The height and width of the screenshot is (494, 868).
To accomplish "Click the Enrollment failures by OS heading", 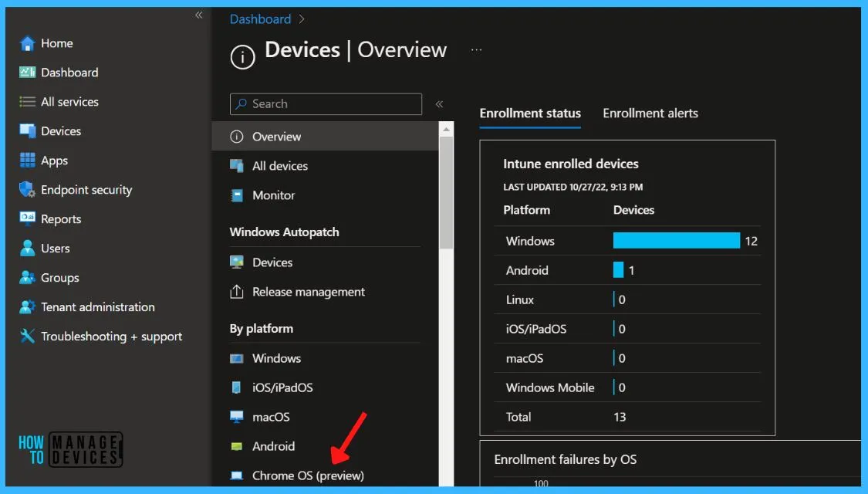I will (566, 460).
